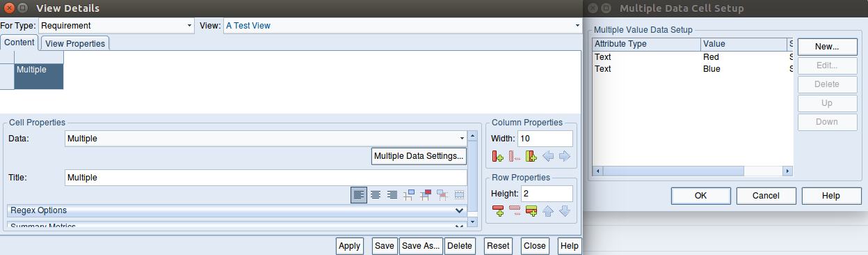The height and width of the screenshot is (255, 868).
Task: Click the Reset button
Action: coord(498,246)
